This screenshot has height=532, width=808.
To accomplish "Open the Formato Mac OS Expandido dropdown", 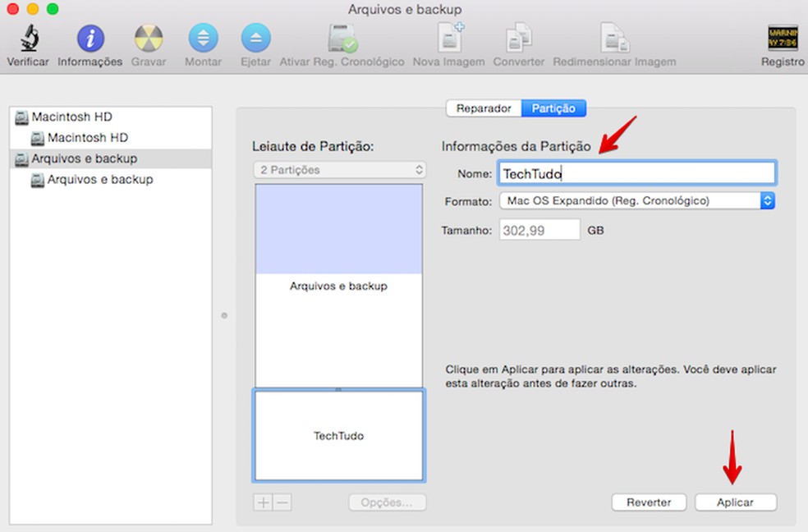I will [x=636, y=200].
